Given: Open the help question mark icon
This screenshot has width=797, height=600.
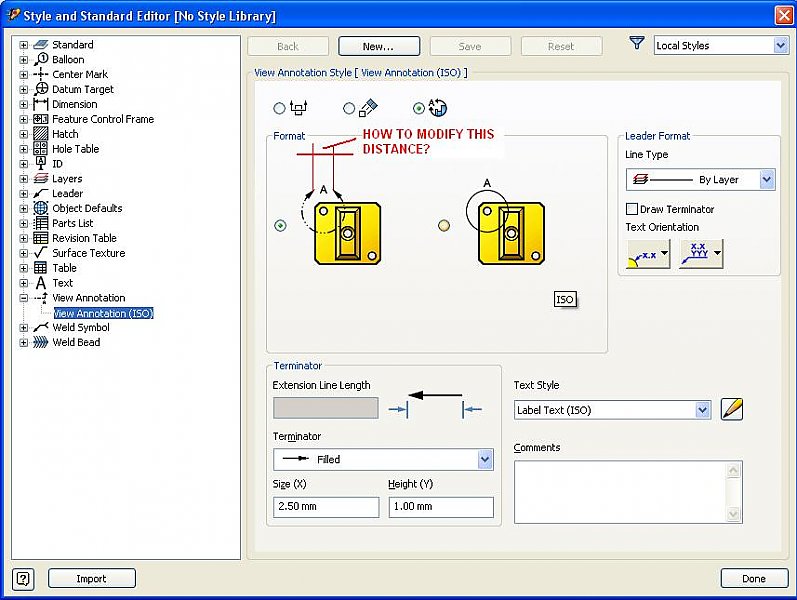Looking at the screenshot, I should (x=24, y=578).
